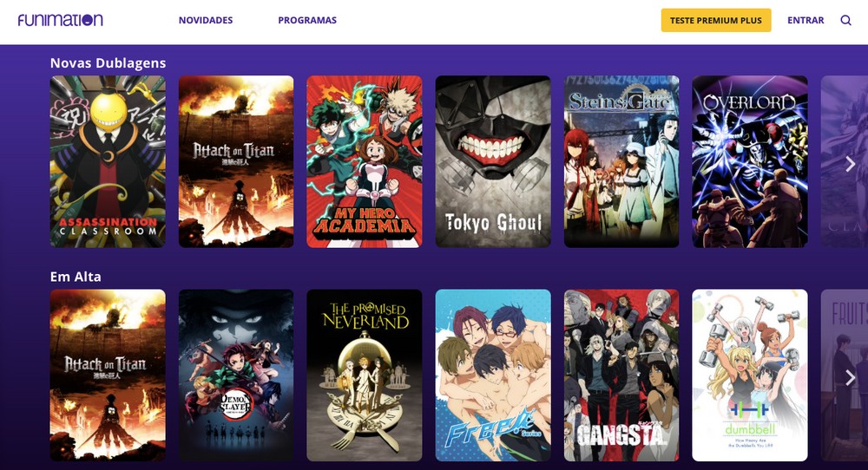Select the Assassination Classroom poster
This screenshot has width=868, height=470.
pyautogui.click(x=108, y=161)
